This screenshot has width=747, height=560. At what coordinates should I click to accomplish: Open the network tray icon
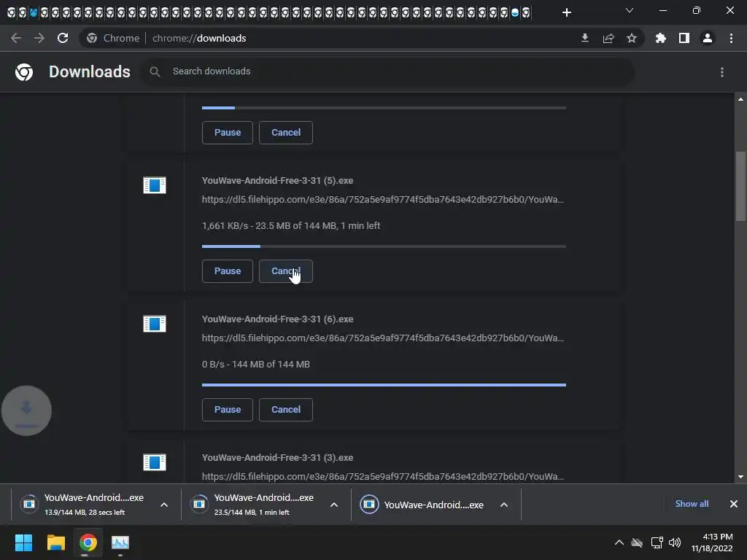pyautogui.click(x=657, y=542)
